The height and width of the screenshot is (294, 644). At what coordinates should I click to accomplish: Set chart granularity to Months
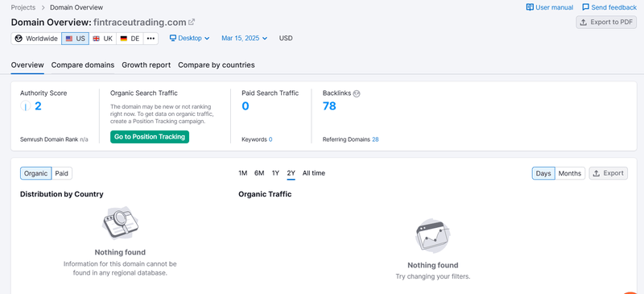pos(570,173)
